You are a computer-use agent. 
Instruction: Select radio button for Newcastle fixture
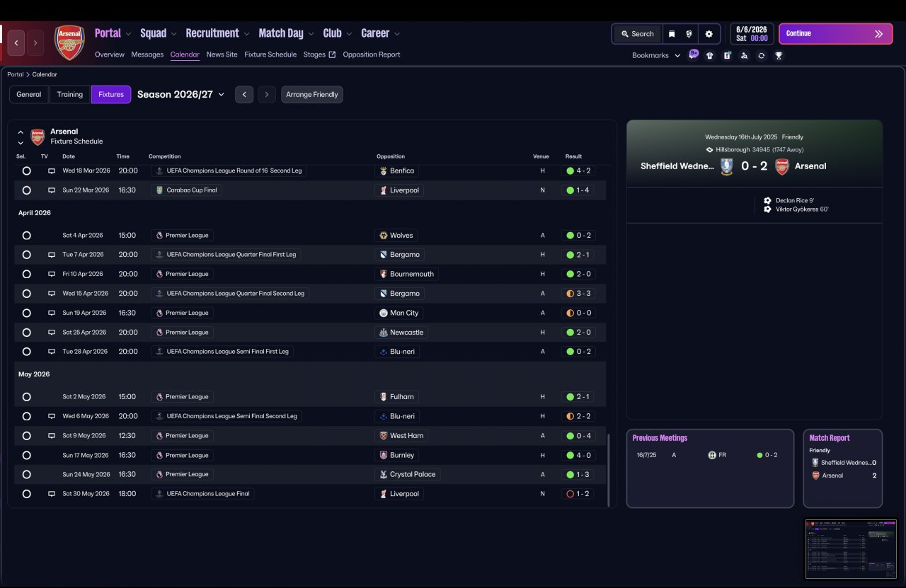(x=26, y=333)
